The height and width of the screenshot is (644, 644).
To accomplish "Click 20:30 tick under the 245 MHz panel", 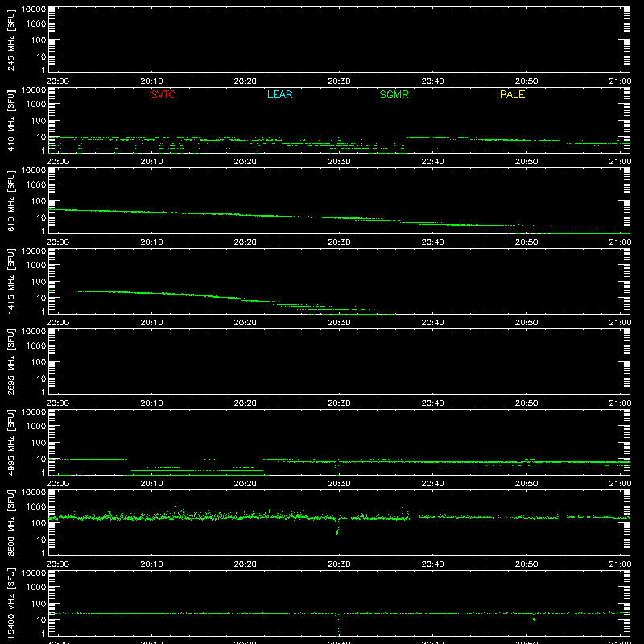I will pos(339,81).
